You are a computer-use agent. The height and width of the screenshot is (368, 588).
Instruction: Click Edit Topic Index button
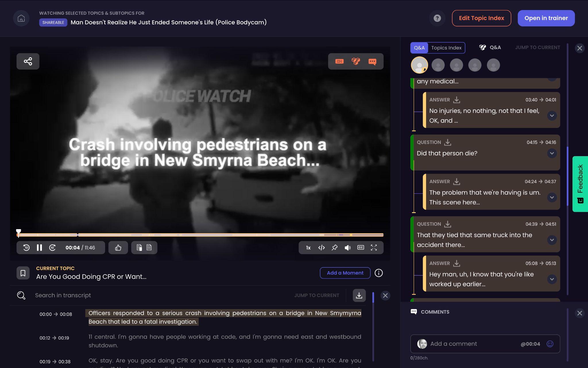tap(481, 18)
